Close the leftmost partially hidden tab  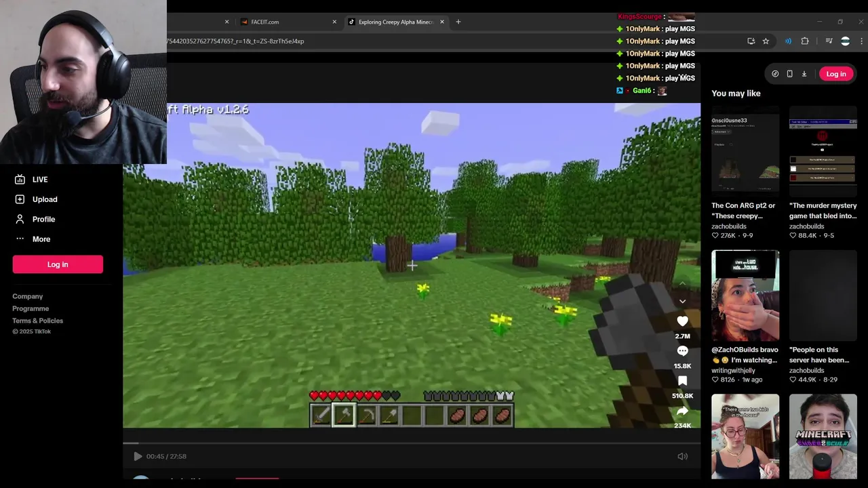(226, 22)
